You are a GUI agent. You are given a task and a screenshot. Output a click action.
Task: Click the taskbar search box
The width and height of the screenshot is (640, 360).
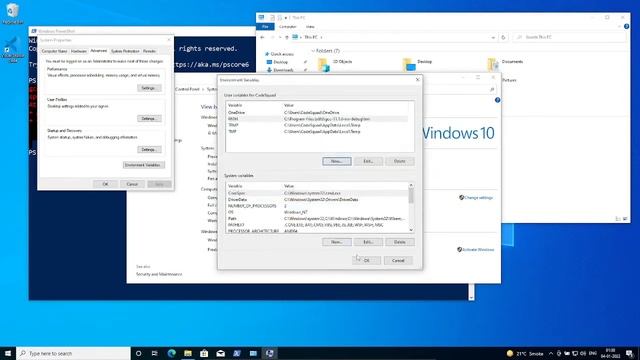tap(73, 353)
